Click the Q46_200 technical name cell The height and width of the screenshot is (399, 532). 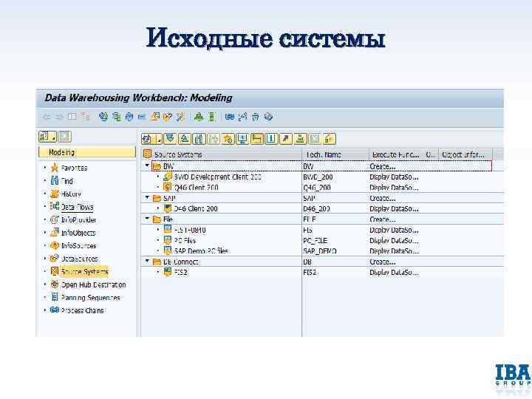(317, 188)
